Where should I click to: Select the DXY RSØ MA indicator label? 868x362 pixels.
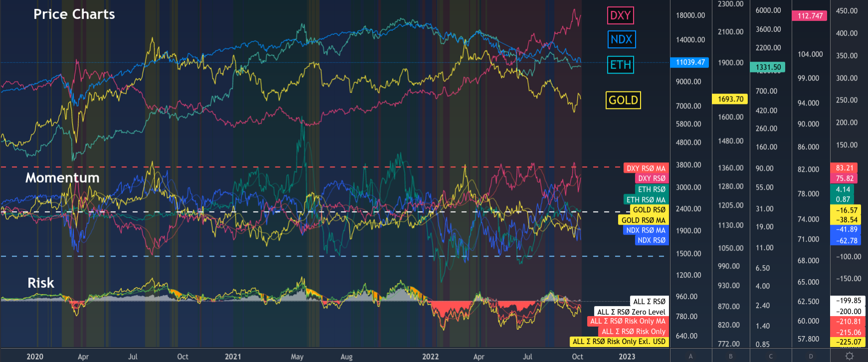point(646,168)
